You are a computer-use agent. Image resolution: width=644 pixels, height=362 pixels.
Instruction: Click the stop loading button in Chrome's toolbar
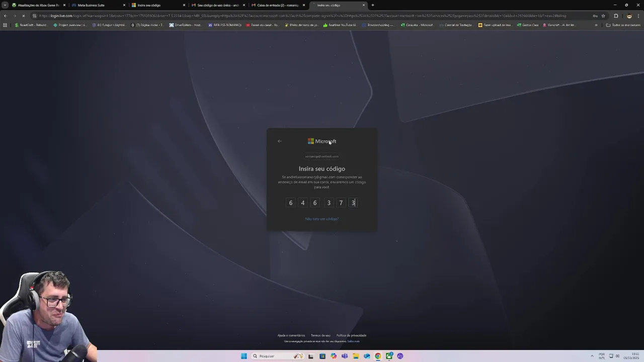pos(24,16)
